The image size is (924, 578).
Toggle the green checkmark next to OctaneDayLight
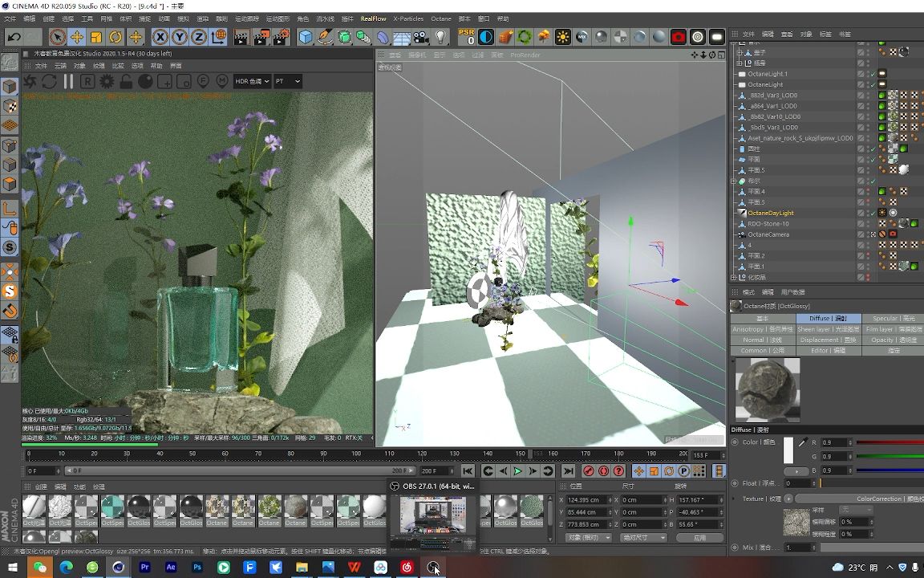click(873, 213)
